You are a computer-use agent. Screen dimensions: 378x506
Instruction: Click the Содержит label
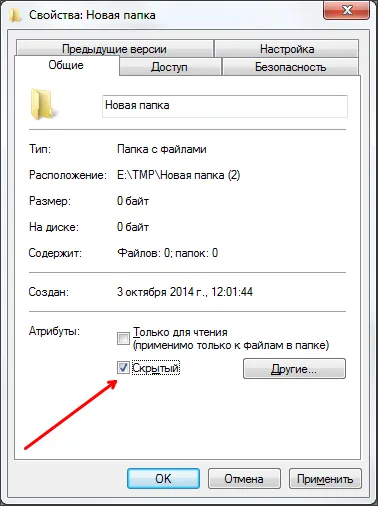(55, 253)
